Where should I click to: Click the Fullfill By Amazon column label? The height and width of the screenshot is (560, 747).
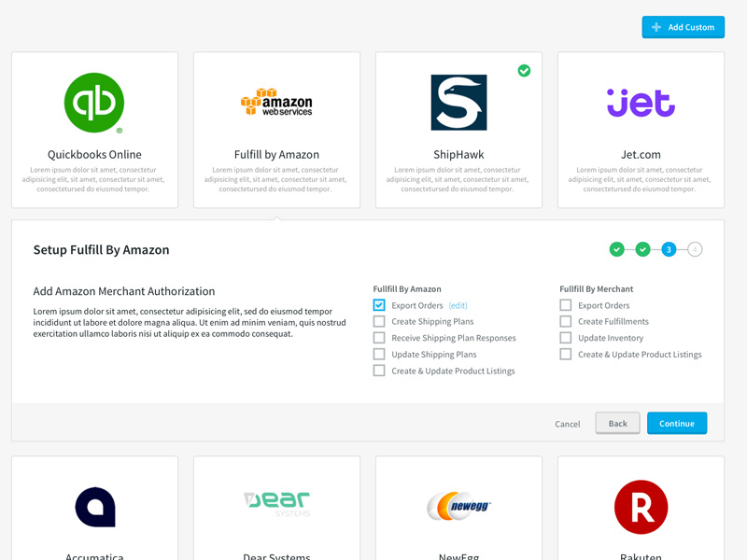pyautogui.click(x=407, y=289)
